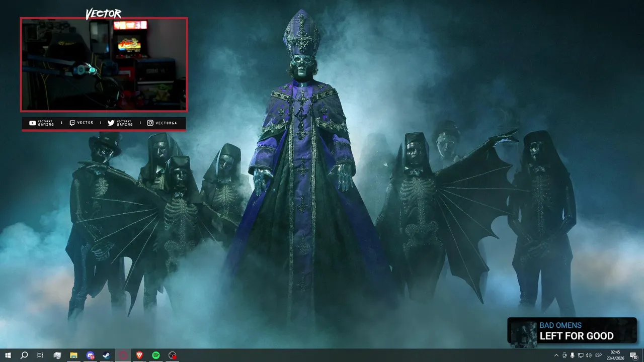Open the Windows Start menu

[x=8, y=355]
